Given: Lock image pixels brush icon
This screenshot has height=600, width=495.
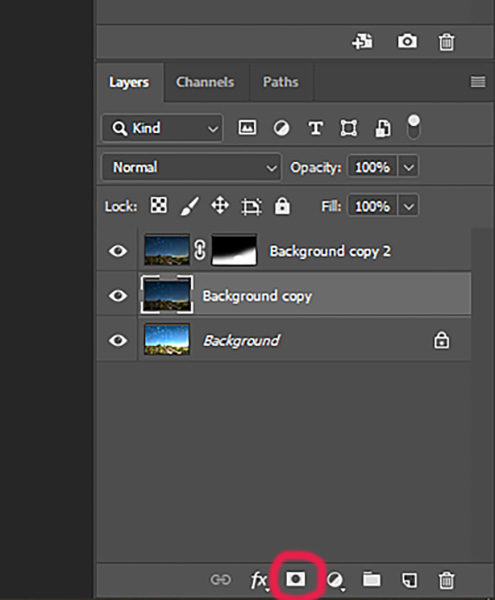Looking at the screenshot, I should click(x=189, y=206).
